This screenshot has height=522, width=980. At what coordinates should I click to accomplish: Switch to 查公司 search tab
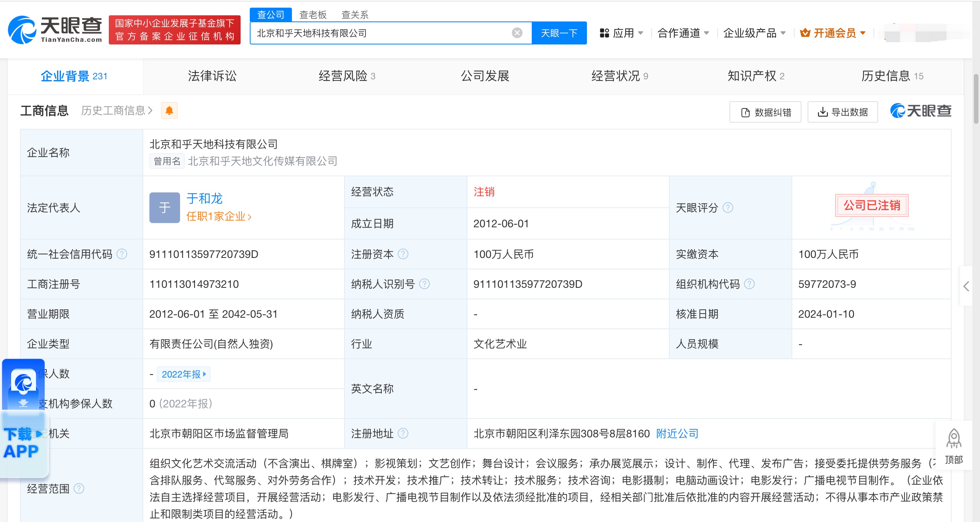[270, 15]
